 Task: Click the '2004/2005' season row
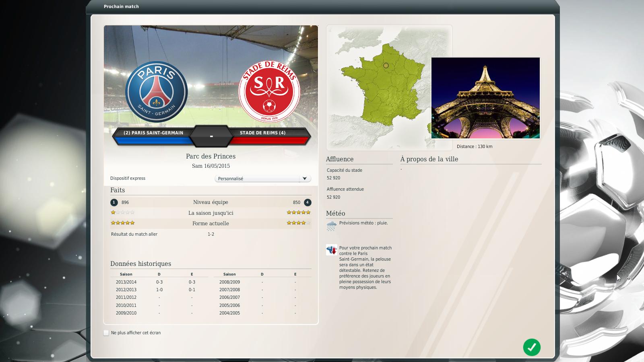pos(262,313)
